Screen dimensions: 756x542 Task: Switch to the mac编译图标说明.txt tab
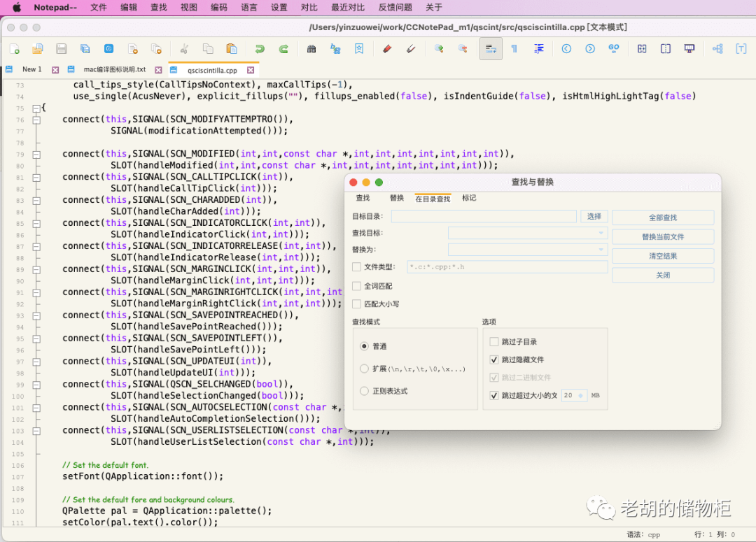[114, 70]
